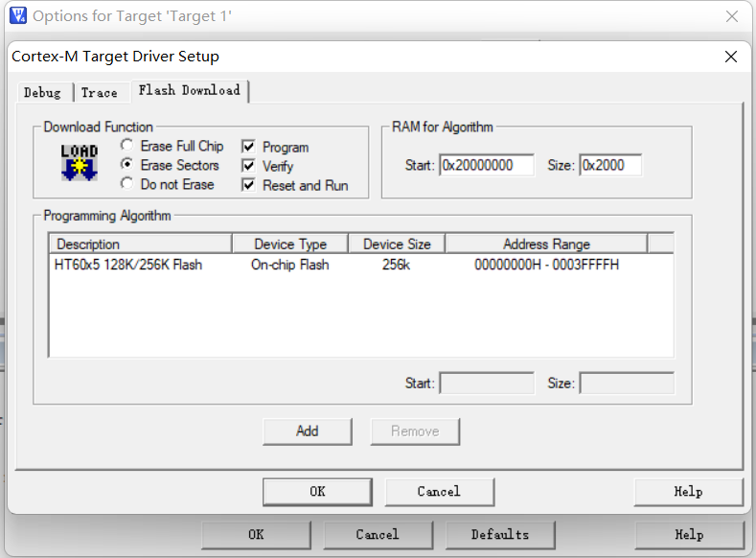Switch to the Trace tab

(100, 93)
